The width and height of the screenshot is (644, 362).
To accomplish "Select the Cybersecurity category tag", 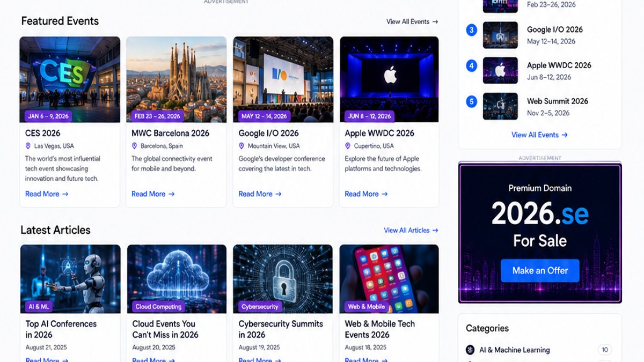I will coord(260,307).
